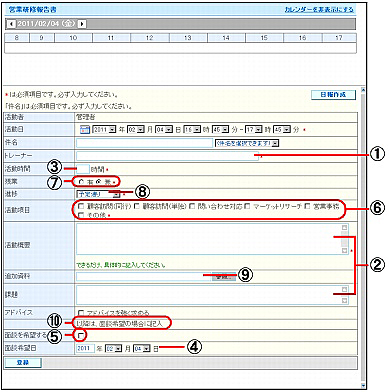
Task: Click the 10 hour column header
Action: tap(73, 38)
